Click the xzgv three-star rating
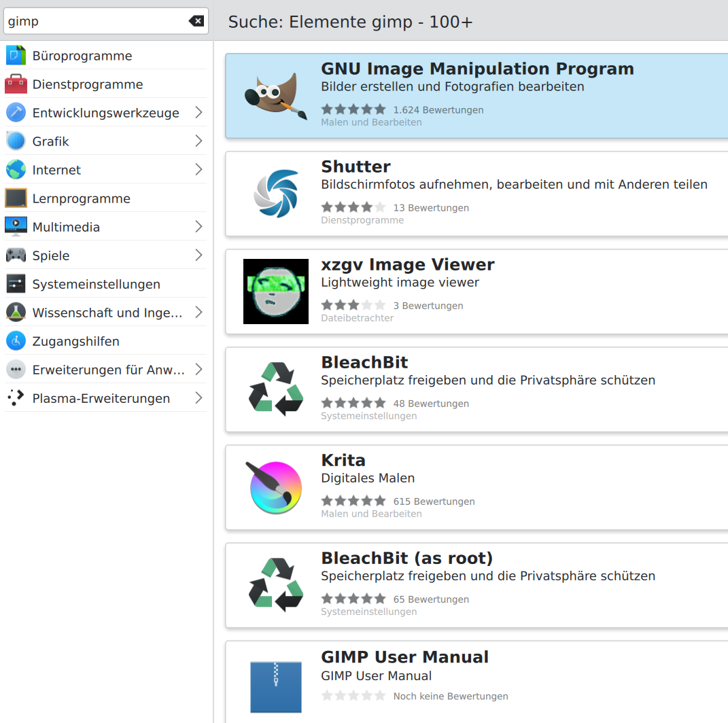This screenshot has width=728, height=723. coord(353,305)
